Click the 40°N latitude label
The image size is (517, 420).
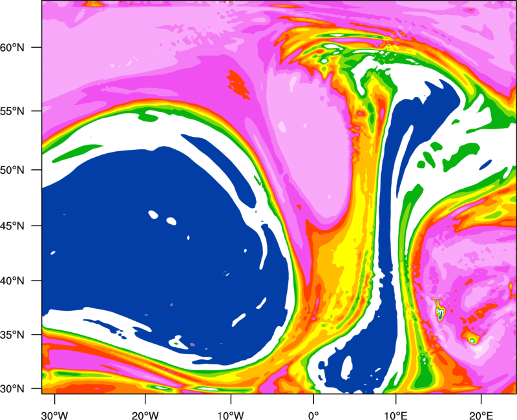(x=12, y=281)
